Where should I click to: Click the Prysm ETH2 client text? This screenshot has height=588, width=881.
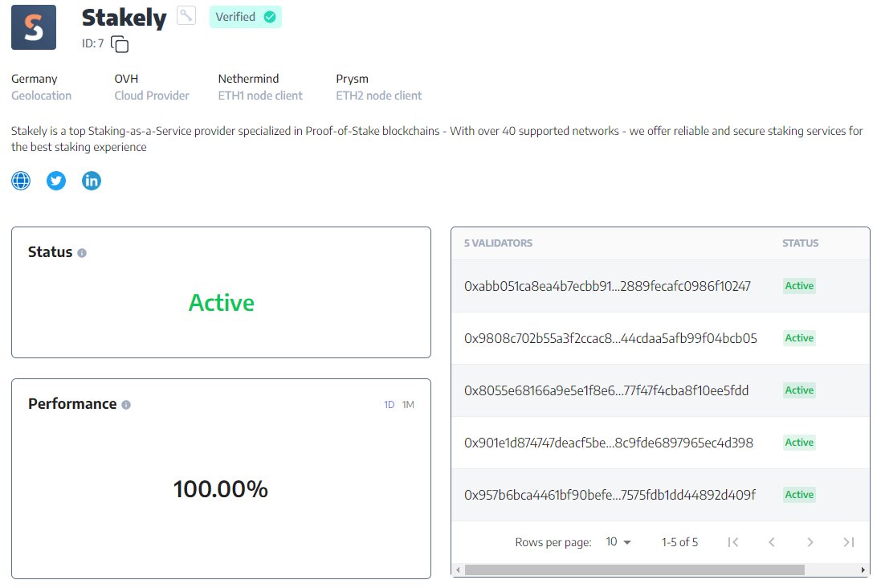point(353,79)
